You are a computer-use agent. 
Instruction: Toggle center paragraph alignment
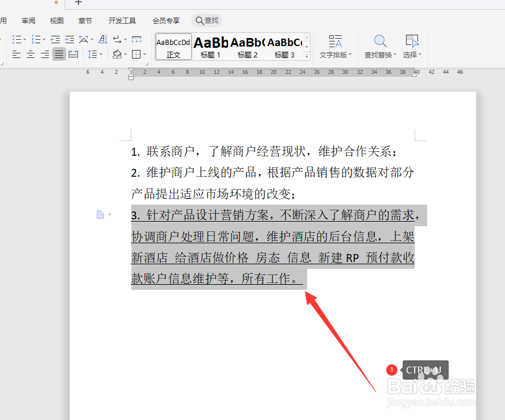point(30,54)
